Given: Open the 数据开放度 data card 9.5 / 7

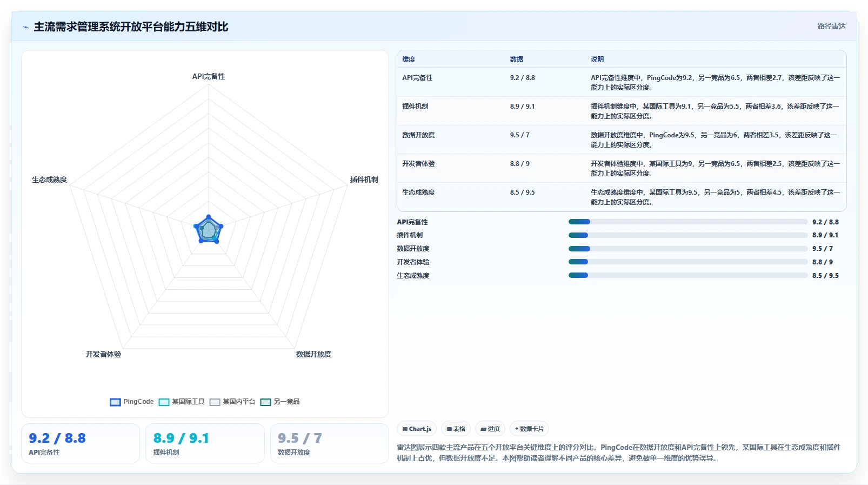Looking at the screenshot, I should 329,443.
